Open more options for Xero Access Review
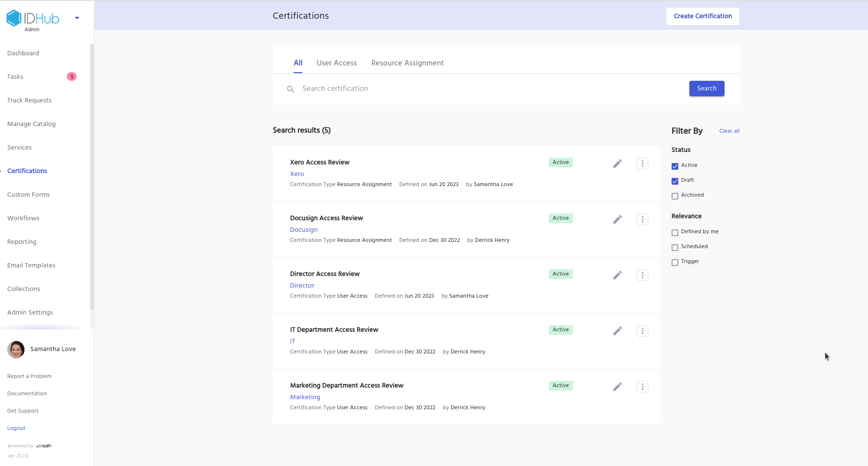 [642, 164]
